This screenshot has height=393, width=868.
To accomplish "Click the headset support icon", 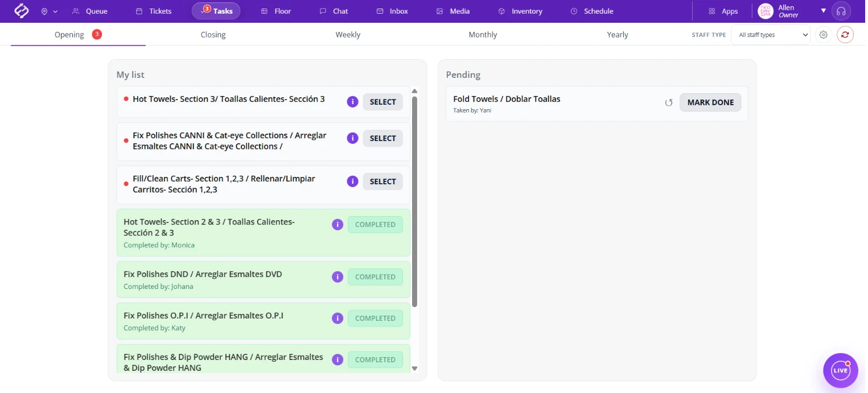I will 841,11.
